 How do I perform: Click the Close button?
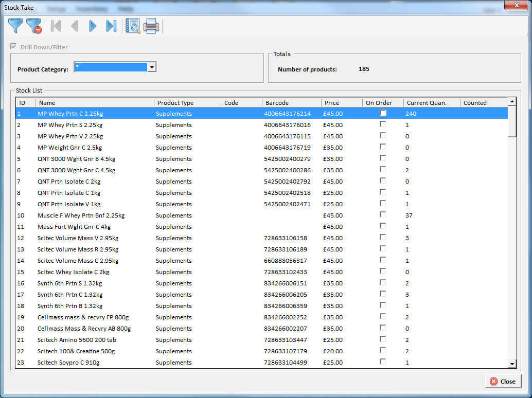503,382
